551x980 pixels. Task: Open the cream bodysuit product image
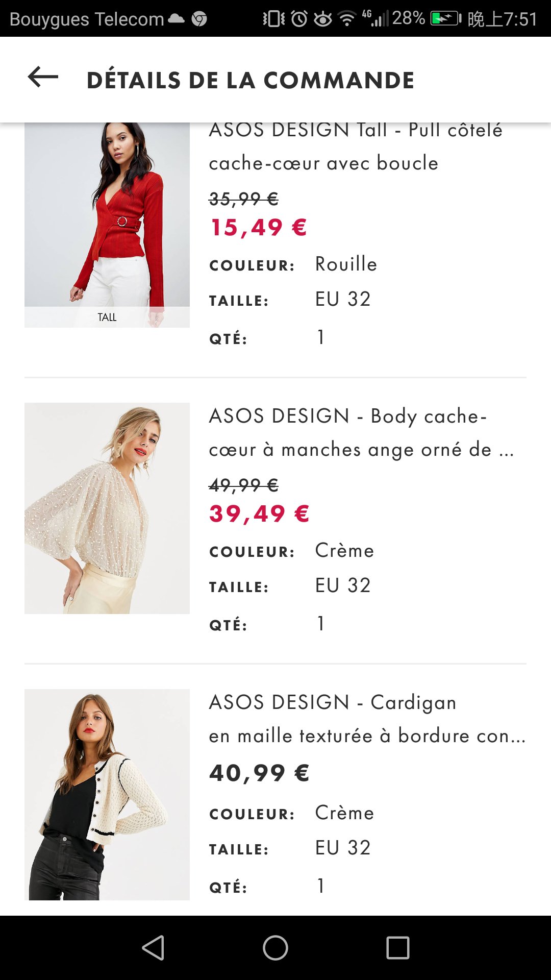pyautogui.click(x=107, y=508)
